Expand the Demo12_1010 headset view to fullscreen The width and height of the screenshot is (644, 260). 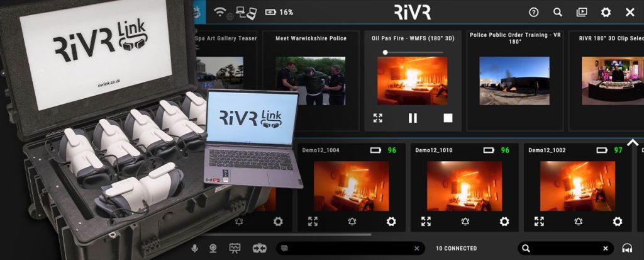tap(426, 222)
